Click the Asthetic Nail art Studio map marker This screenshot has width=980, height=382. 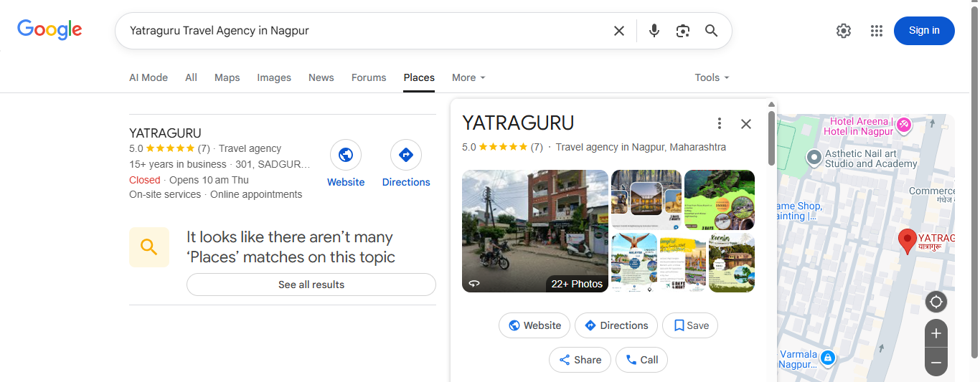tap(814, 156)
